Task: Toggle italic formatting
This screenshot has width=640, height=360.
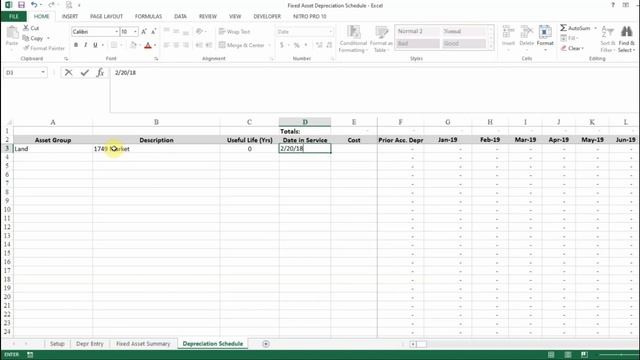Action: tap(85, 45)
